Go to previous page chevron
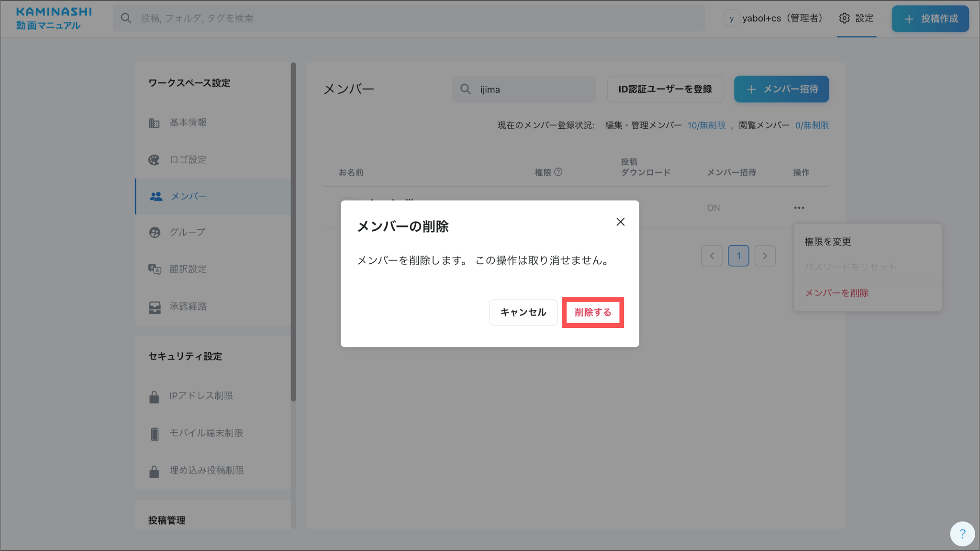 tap(712, 256)
